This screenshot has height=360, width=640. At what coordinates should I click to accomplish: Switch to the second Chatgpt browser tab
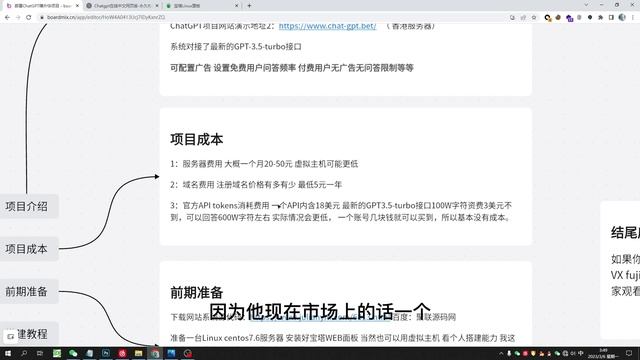tap(122, 6)
